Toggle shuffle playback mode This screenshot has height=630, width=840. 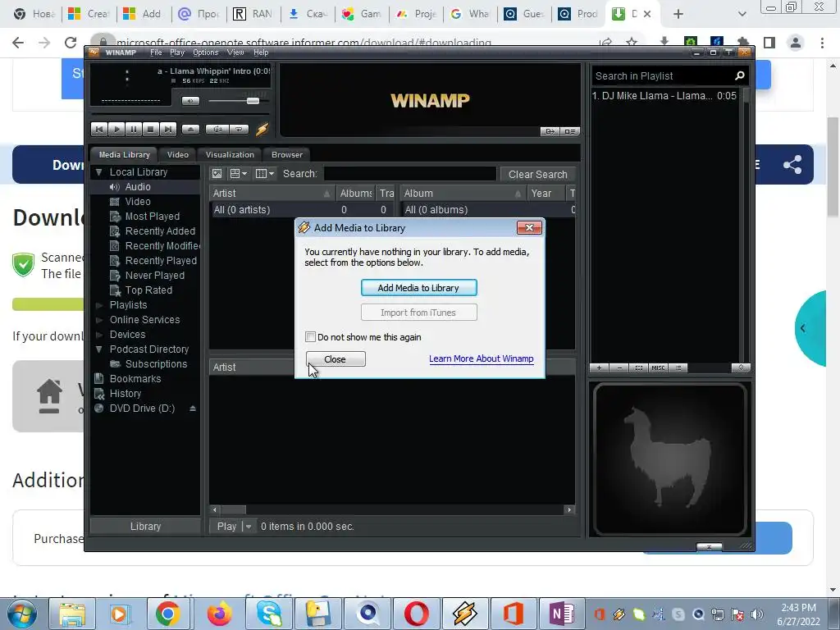click(x=217, y=129)
